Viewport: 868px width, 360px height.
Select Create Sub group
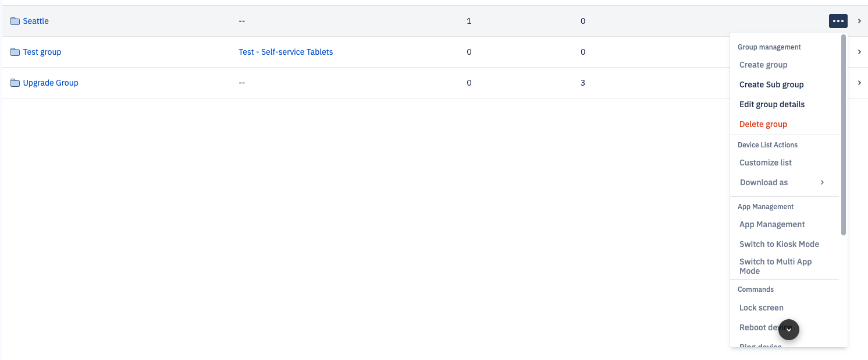pos(771,84)
